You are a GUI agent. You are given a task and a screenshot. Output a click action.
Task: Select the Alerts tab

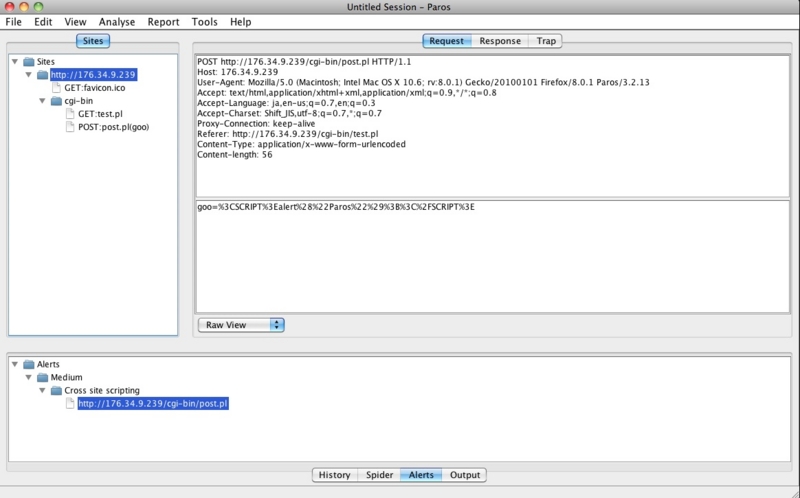tap(421, 475)
